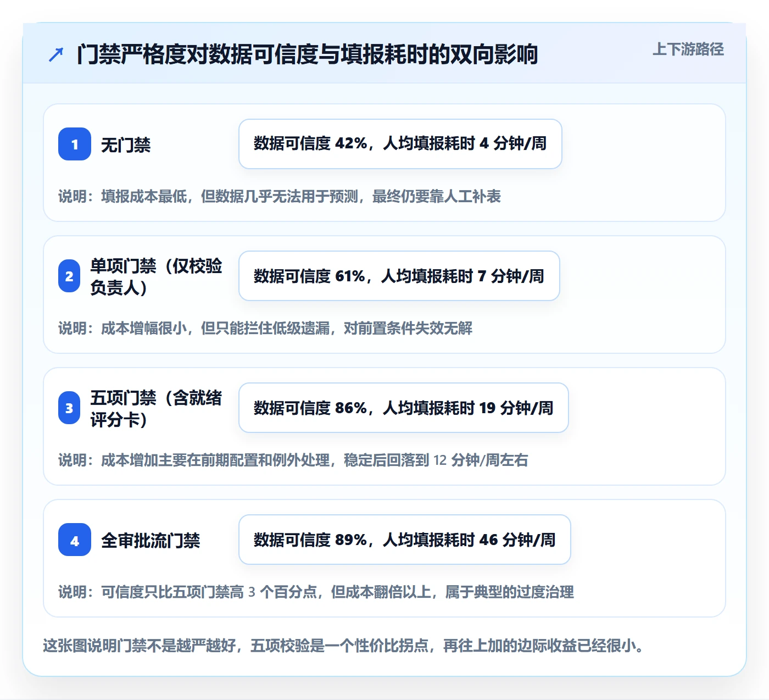Image resolution: width=769 pixels, height=700 pixels.
Task: Click the arrow icon beside the title
Action: click(56, 54)
